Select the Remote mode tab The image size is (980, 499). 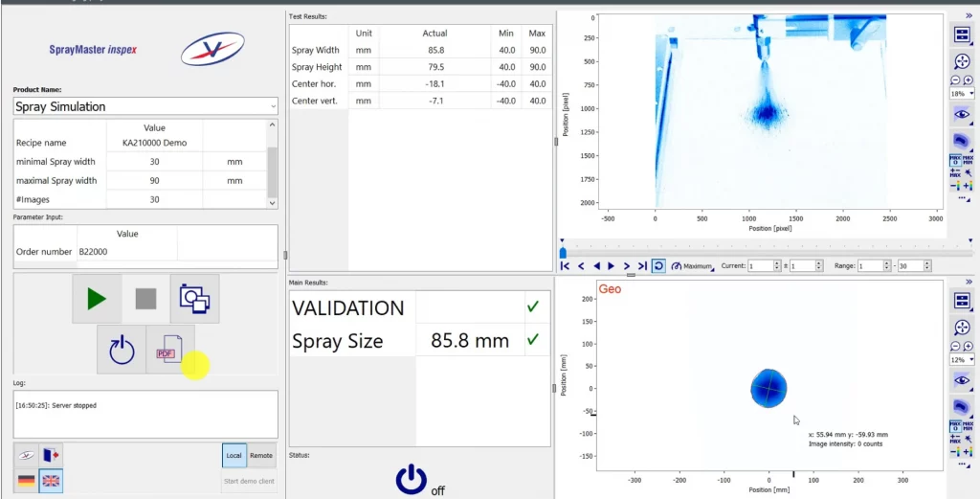point(261,456)
